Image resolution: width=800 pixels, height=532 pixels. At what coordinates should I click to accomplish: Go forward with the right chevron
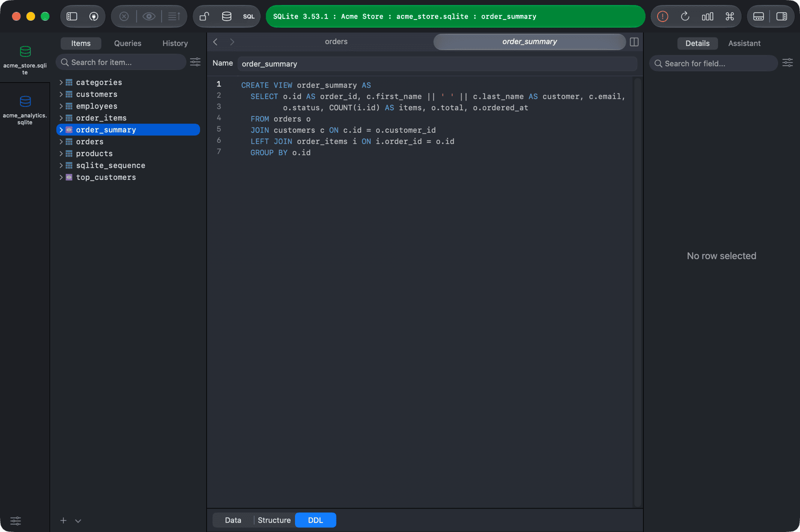point(232,42)
